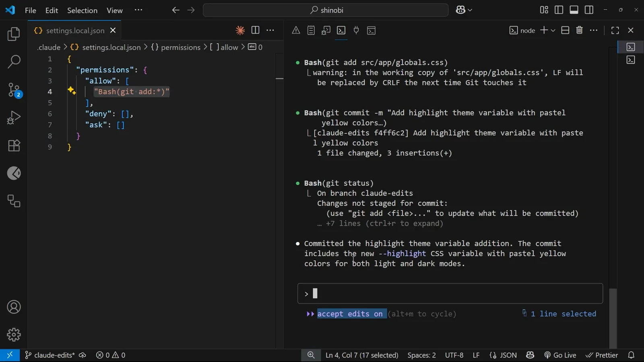The height and width of the screenshot is (362, 644).
Task: Click the shinobi command center search box
Action: (326, 10)
